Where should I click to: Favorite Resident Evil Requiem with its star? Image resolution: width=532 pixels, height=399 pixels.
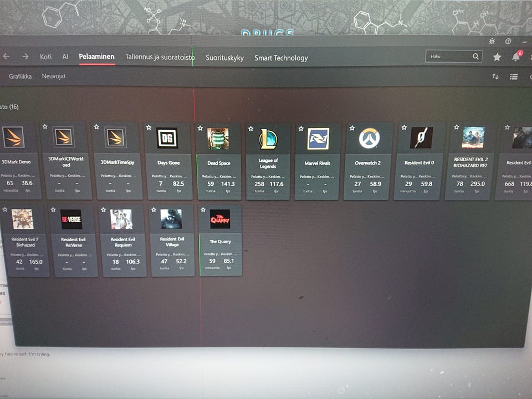click(104, 209)
